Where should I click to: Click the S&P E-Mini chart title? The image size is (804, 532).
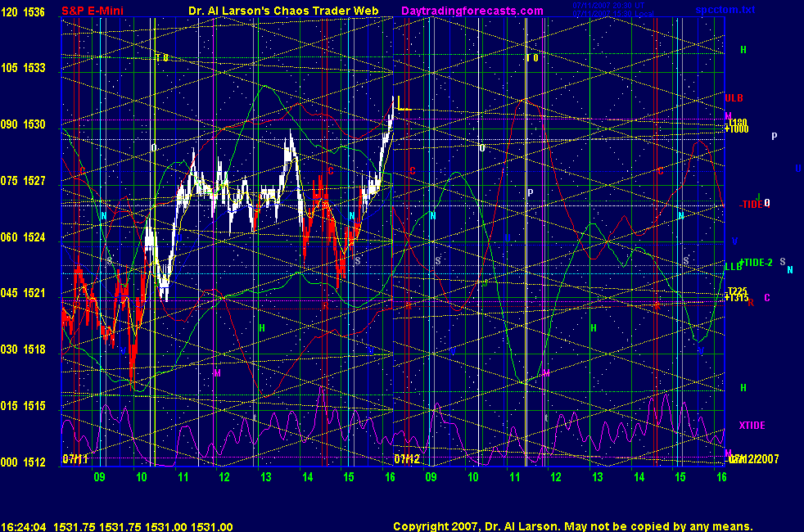pos(93,11)
